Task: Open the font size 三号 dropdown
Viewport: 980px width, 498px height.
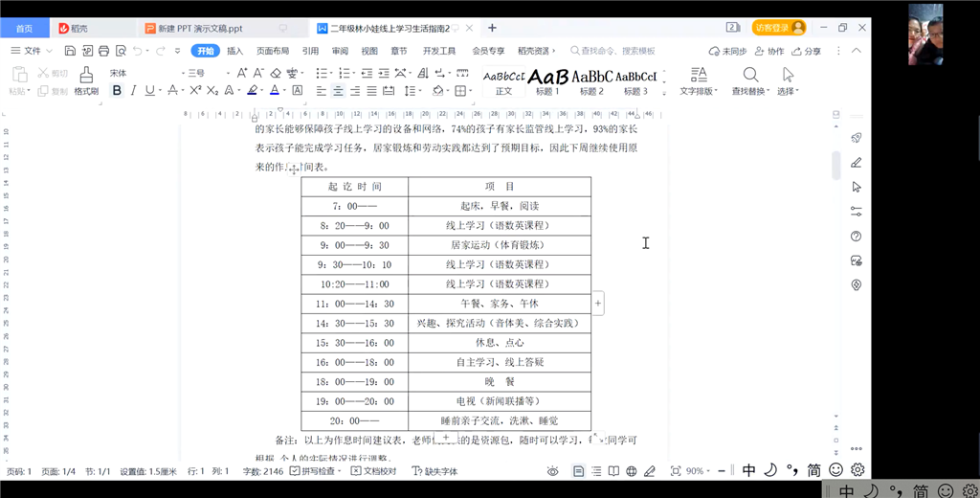Action: point(228,73)
